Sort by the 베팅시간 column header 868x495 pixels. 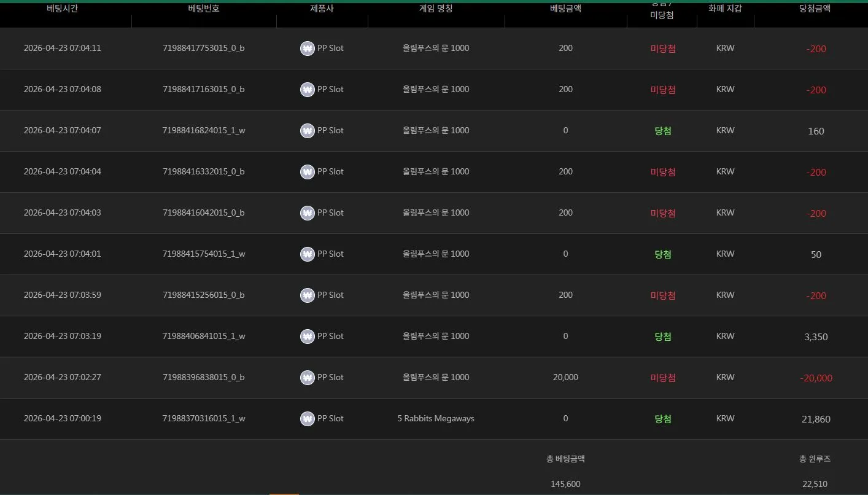point(63,9)
